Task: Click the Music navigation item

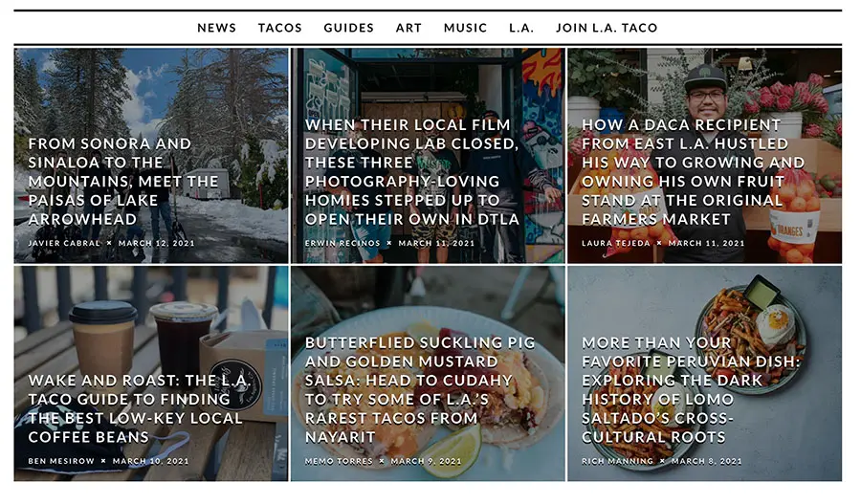Action: tap(465, 28)
